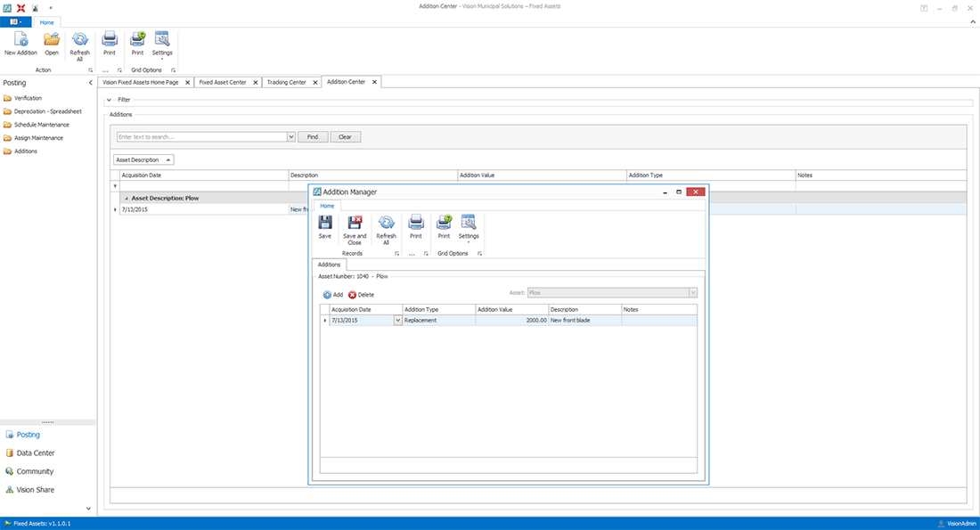Screen dimensions: 980x530
Task: Click Save and Close in Addition Manager
Action: coord(355,230)
